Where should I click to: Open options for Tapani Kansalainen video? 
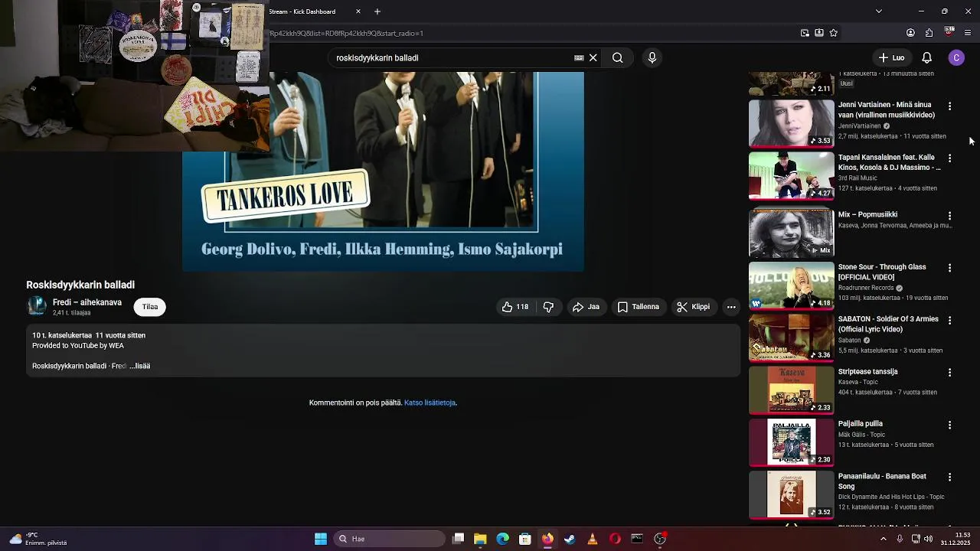point(949,158)
